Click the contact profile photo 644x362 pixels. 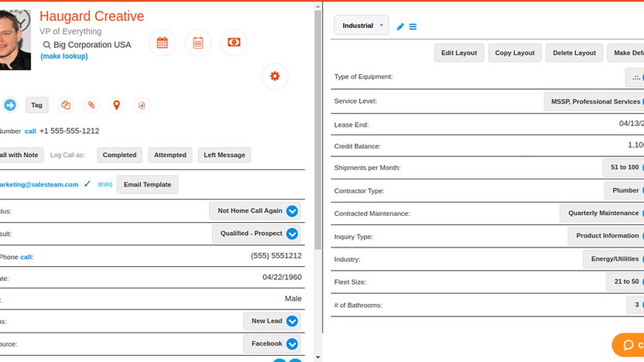pyautogui.click(x=15, y=39)
